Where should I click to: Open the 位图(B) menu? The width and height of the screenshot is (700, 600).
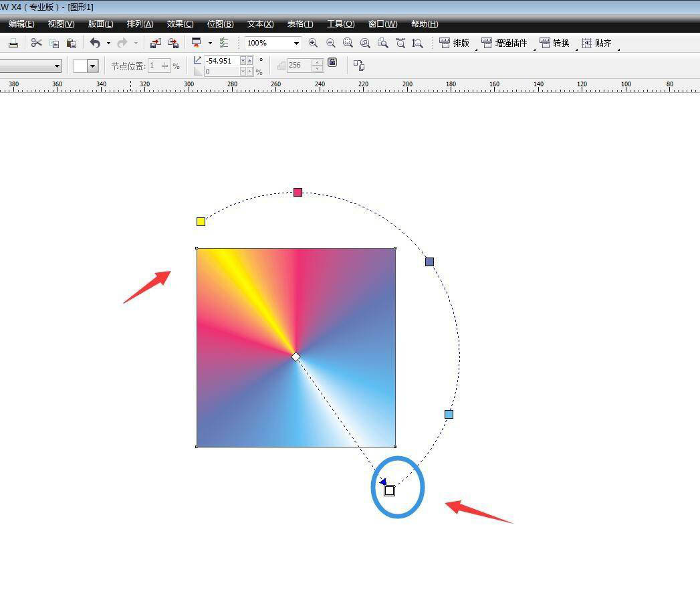click(x=220, y=24)
